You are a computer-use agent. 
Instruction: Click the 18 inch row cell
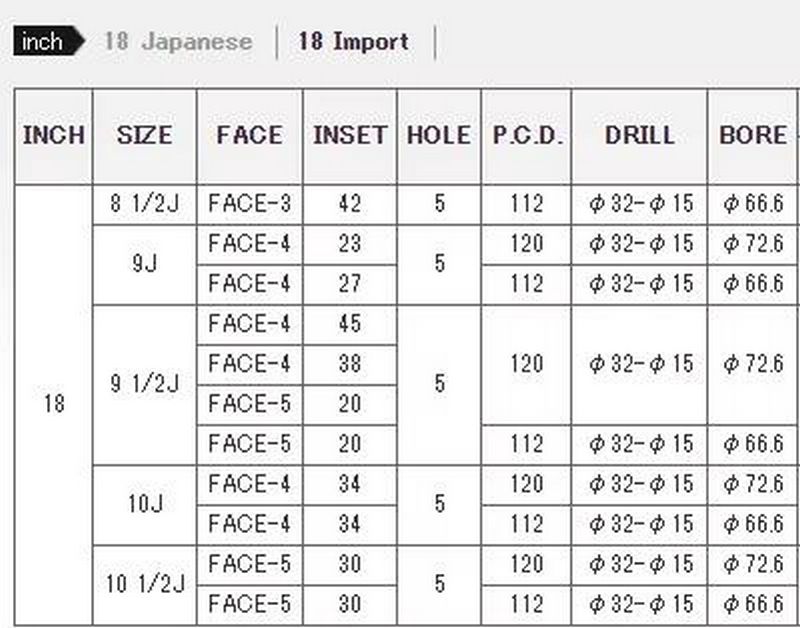click(x=53, y=404)
